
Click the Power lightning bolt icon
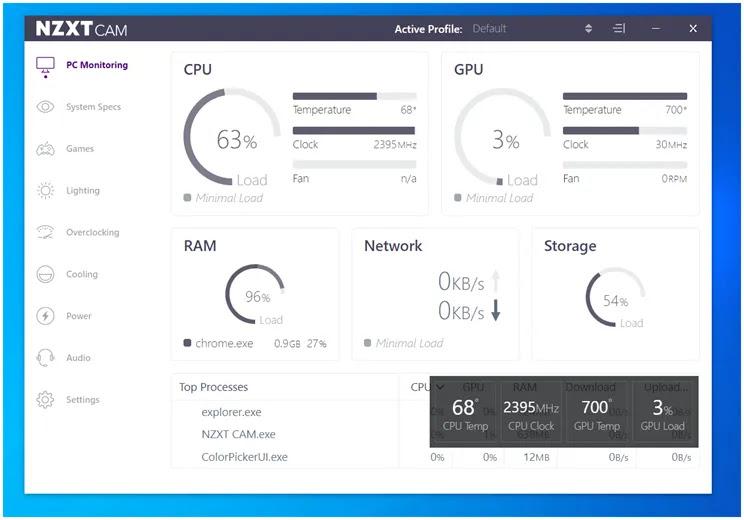(x=46, y=316)
